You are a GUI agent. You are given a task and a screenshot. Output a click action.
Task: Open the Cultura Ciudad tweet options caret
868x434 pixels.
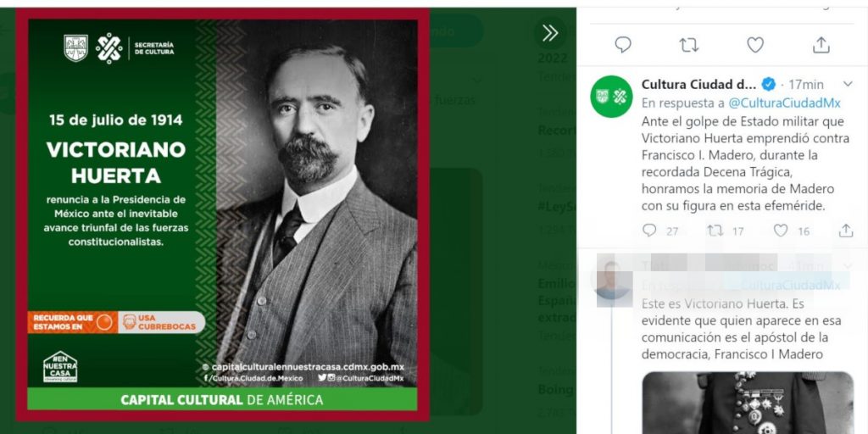pos(846,84)
